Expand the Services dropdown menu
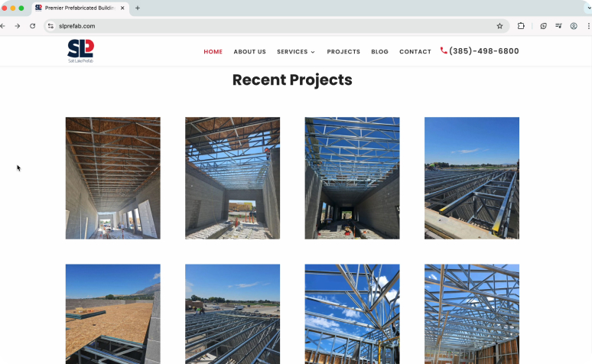The image size is (592, 364). coord(296,52)
